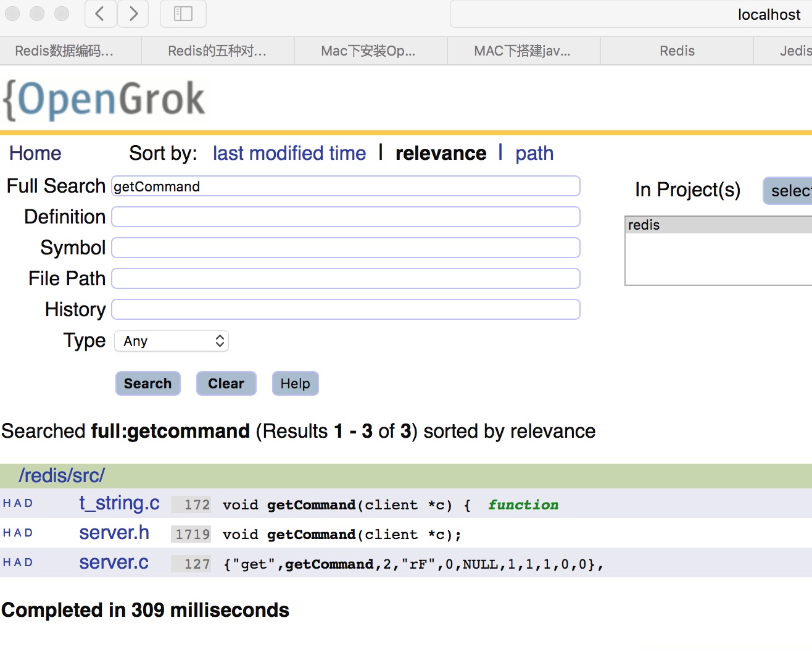Sort results by last modified time
Screen dimensions: 812x652
289,153
